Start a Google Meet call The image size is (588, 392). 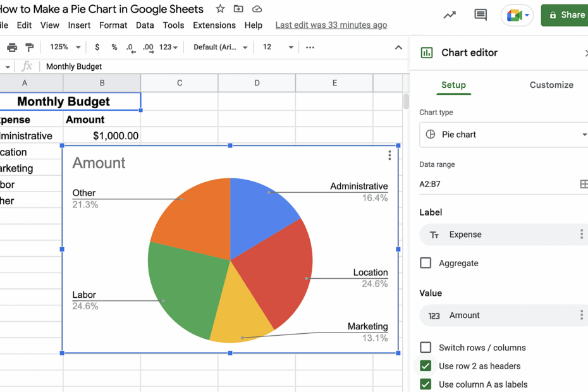(x=514, y=15)
